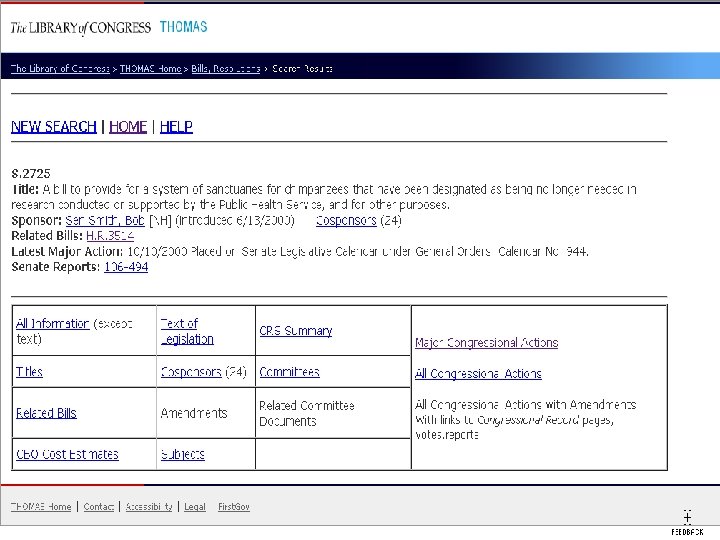Open CBO Cost Estimates link
The image size is (720, 540).
pyautogui.click(x=68, y=455)
